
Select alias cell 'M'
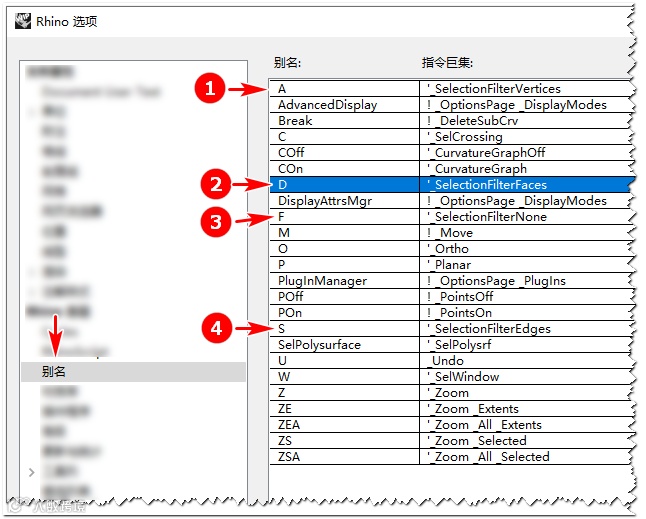point(344,233)
